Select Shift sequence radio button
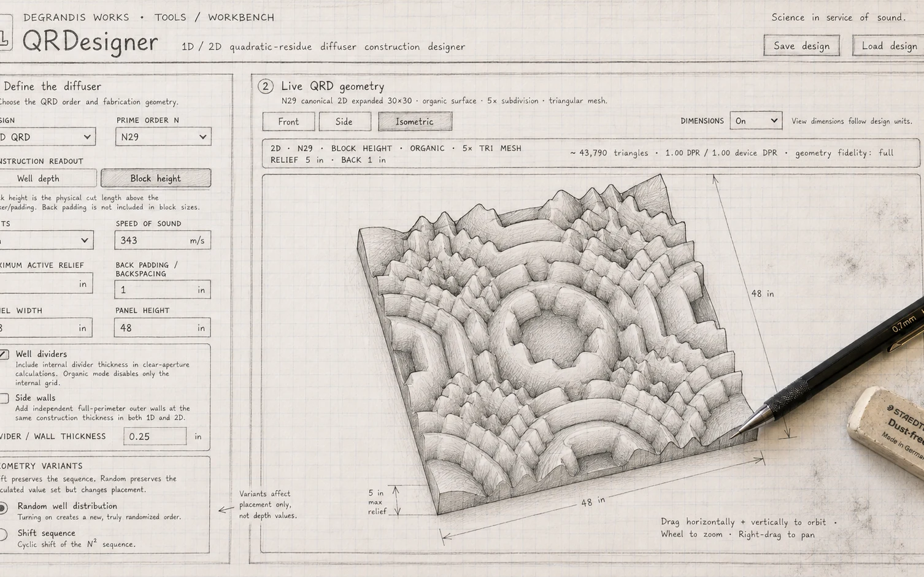Screen dimensions: 924x577 [4, 534]
